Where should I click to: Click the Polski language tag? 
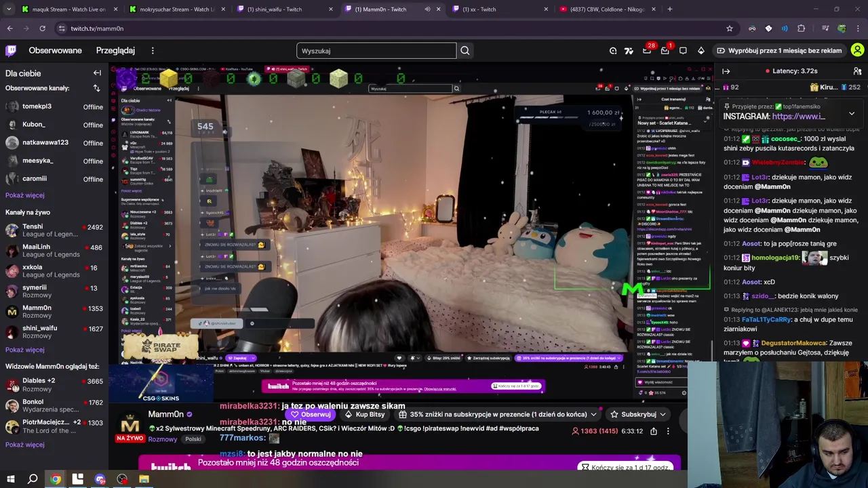(x=193, y=439)
